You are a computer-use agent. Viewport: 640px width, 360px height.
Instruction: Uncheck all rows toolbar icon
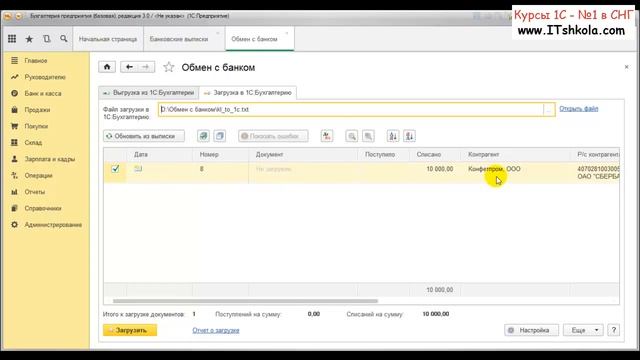pyautogui.click(x=220, y=136)
